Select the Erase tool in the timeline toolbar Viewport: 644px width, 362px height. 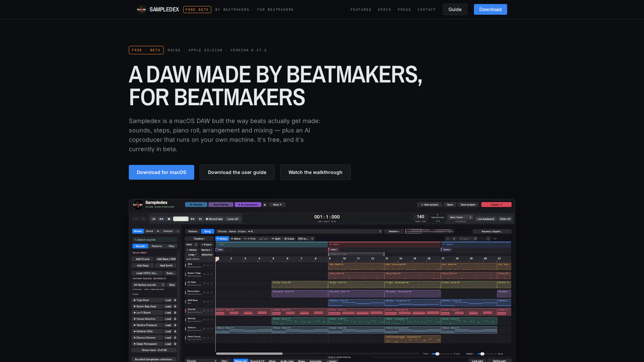[x=289, y=239]
